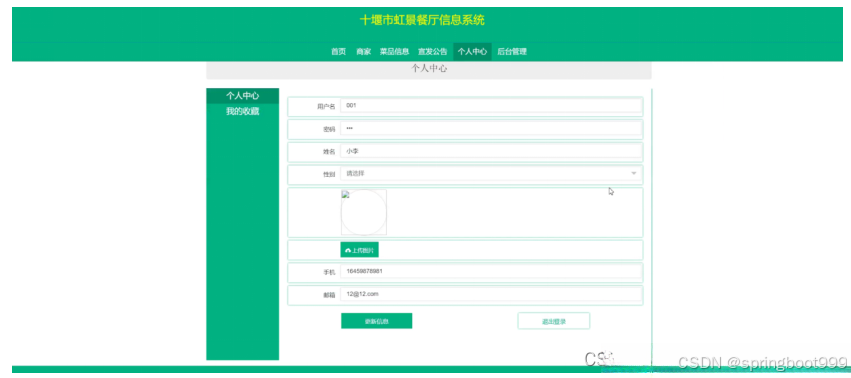Screen dimensions: 851x378
Task: Click into the 密码 password field
Action: pyautogui.click(x=491, y=129)
